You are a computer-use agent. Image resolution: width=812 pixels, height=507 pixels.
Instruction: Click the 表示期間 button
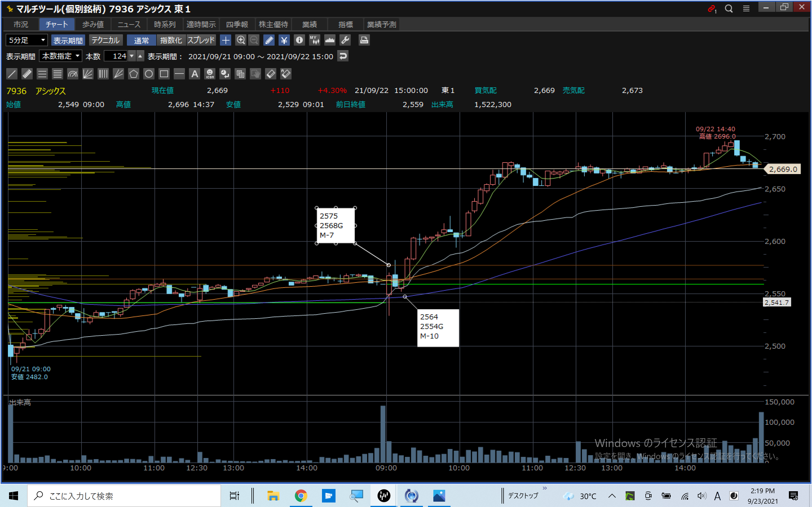[x=68, y=40]
